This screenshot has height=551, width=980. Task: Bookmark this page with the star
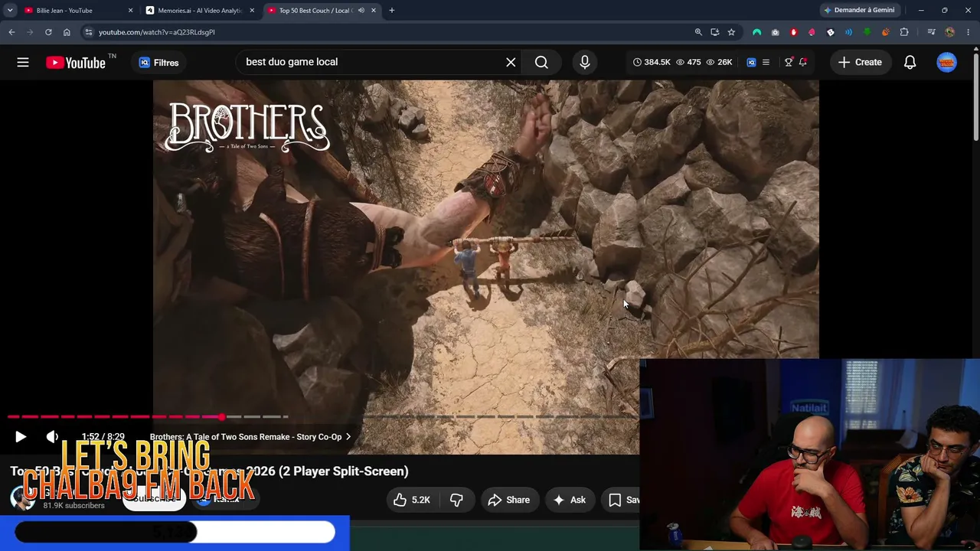[x=731, y=32]
